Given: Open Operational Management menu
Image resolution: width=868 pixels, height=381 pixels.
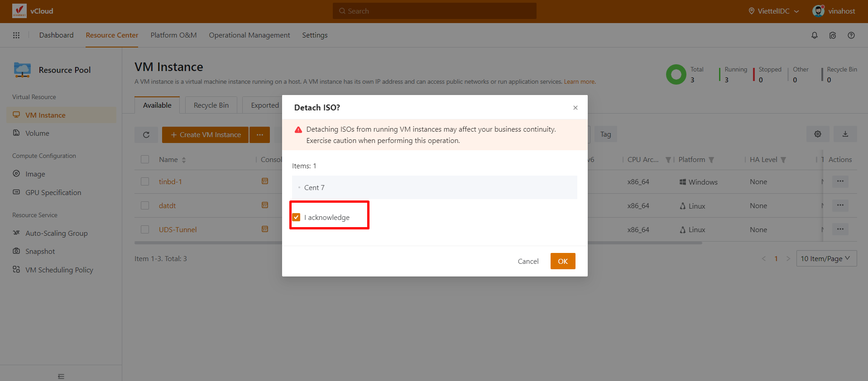Looking at the screenshot, I should (249, 35).
